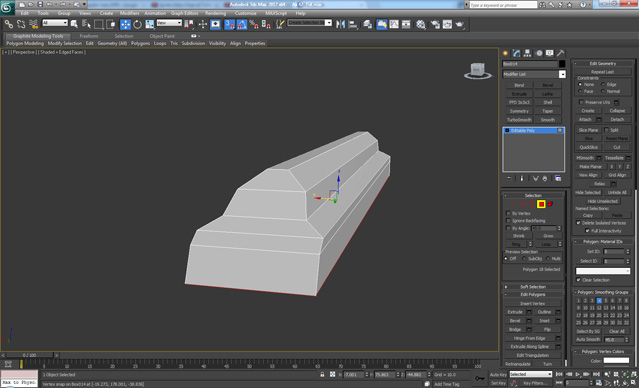Click the object color swatch beside name

(562, 64)
